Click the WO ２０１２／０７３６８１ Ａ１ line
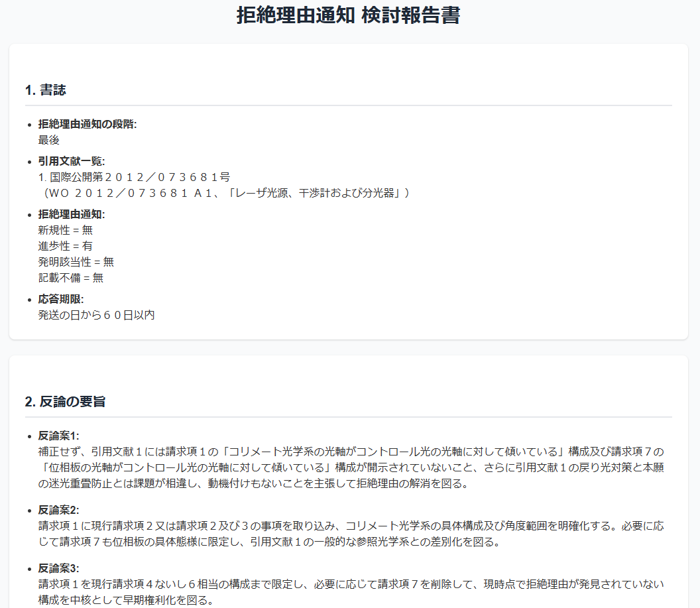Viewport: 700px width, 608px height. tap(226, 194)
